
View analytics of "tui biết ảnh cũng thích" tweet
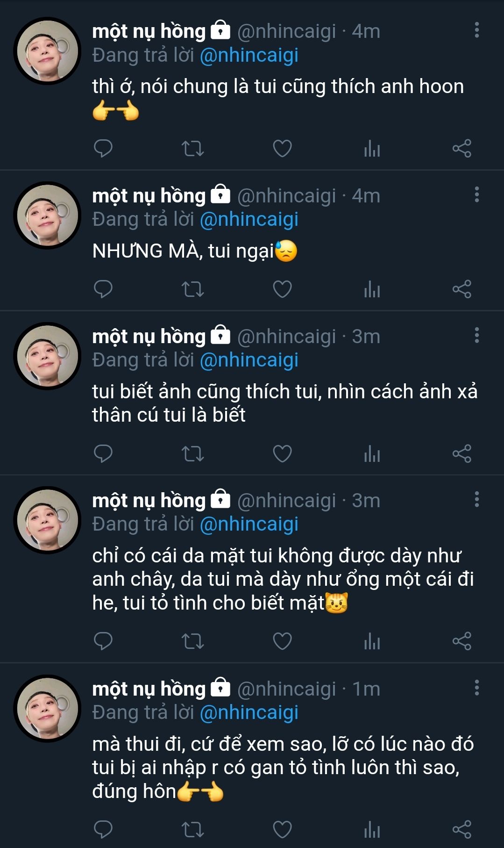(372, 453)
